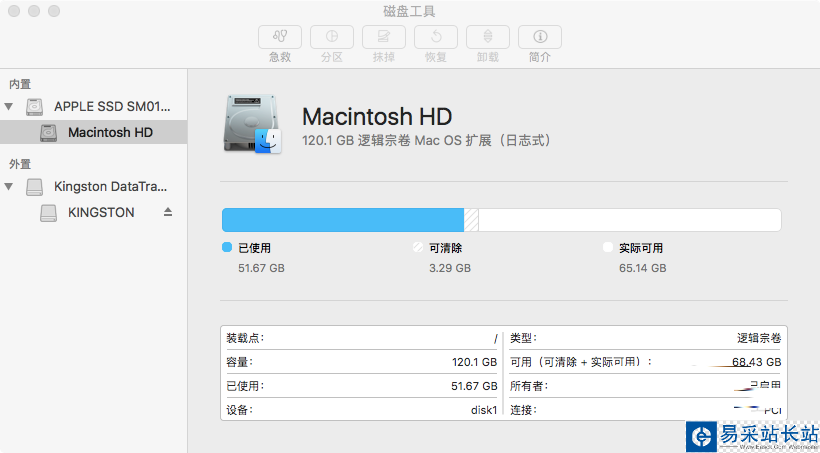Click the blue used portion of storage bar

pos(342,220)
